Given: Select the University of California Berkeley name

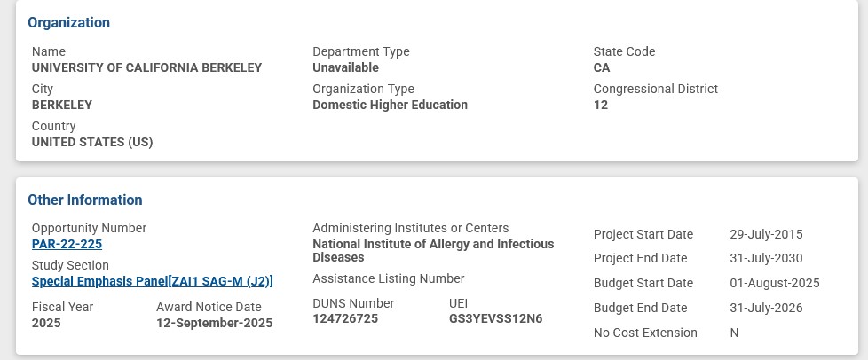Looking at the screenshot, I should [146, 67].
